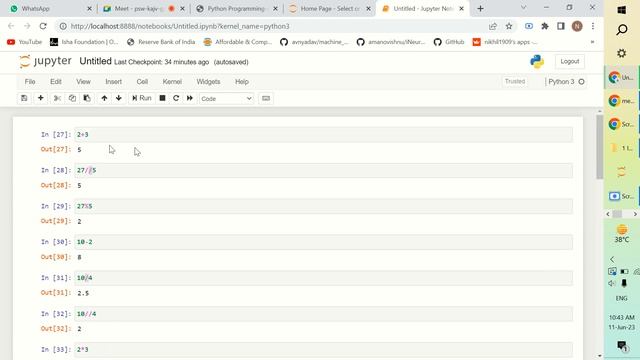640x360 pixels.
Task: Open the cell type Code dropdown
Action: [227, 99]
